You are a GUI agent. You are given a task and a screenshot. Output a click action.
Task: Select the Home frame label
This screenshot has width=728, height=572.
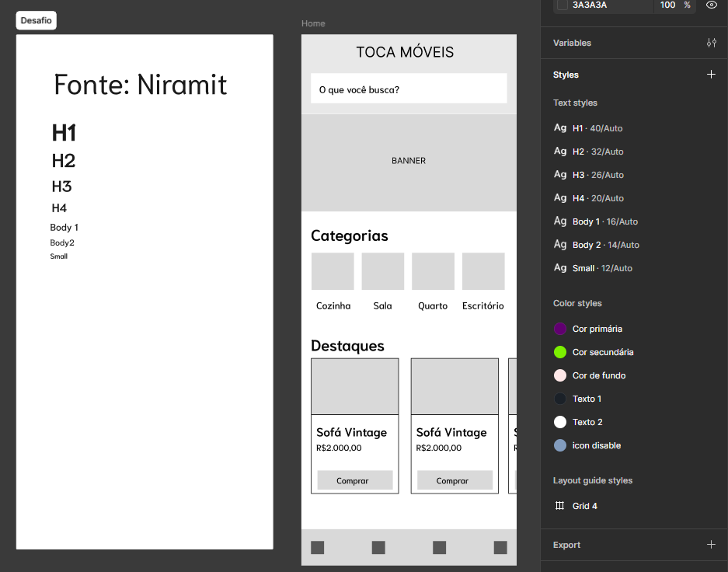[x=313, y=23]
